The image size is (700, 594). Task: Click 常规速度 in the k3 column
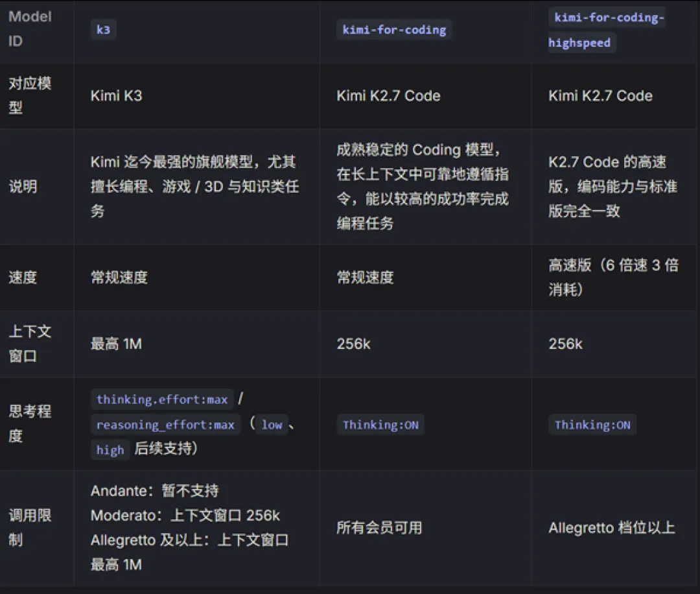click(119, 278)
